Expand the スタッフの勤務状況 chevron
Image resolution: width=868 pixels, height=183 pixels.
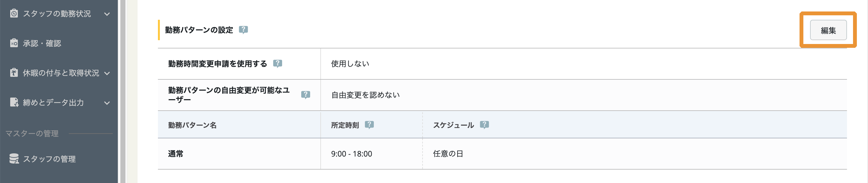tap(107, 14)
